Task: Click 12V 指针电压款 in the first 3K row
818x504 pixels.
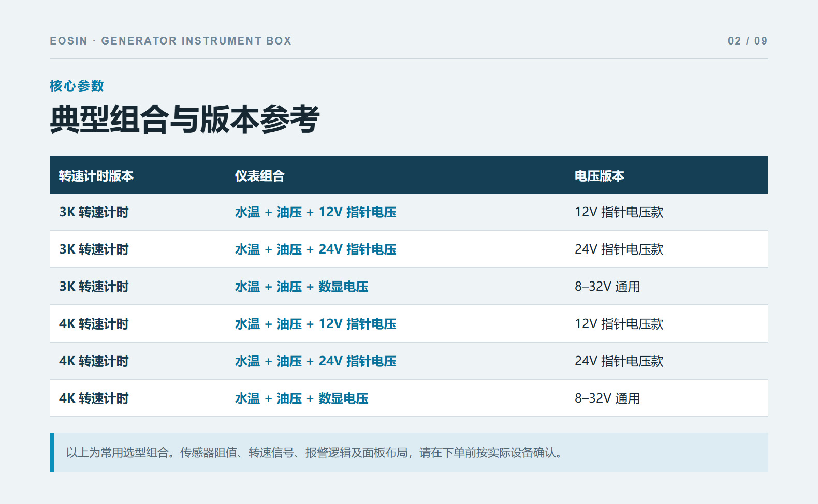Action: point(619,212)
